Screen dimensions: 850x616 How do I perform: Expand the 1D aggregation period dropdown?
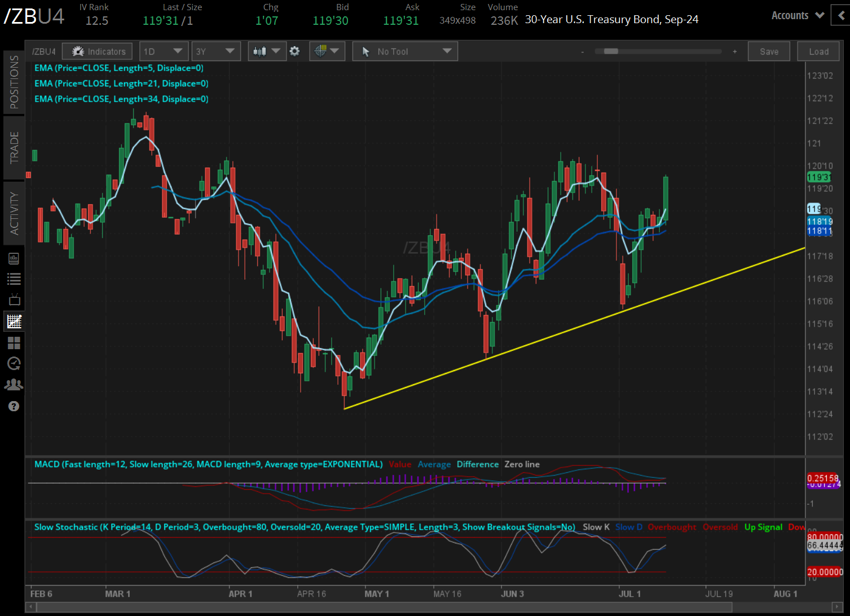(x=163, y=51)
